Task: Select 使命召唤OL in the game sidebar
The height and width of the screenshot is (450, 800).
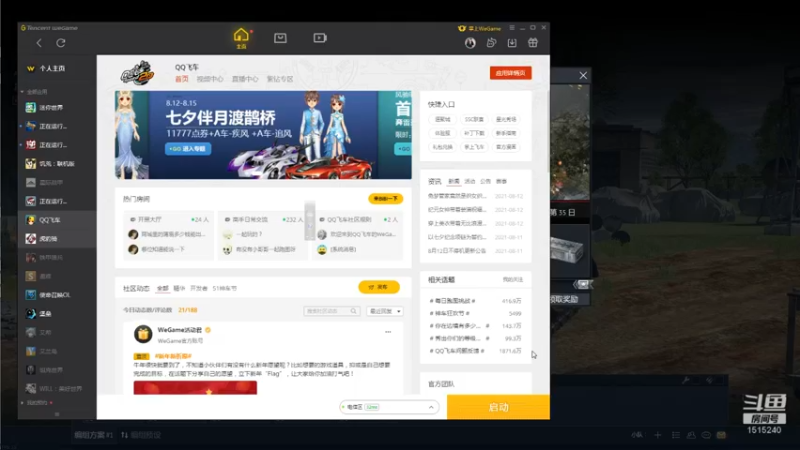Action: coord(57,295)
